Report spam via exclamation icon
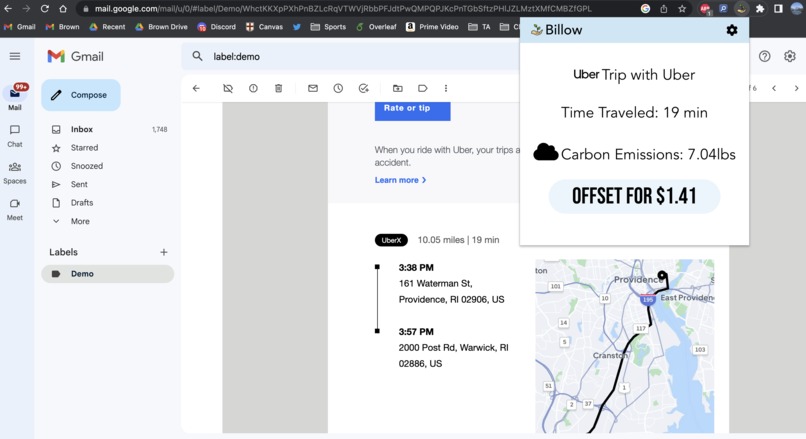 (253, 88)
